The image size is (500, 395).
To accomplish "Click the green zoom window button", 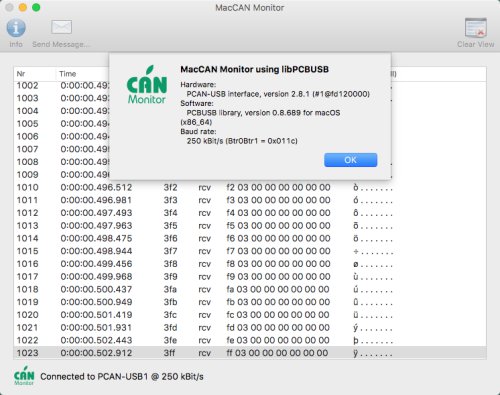I will click(x=36, y=7).
